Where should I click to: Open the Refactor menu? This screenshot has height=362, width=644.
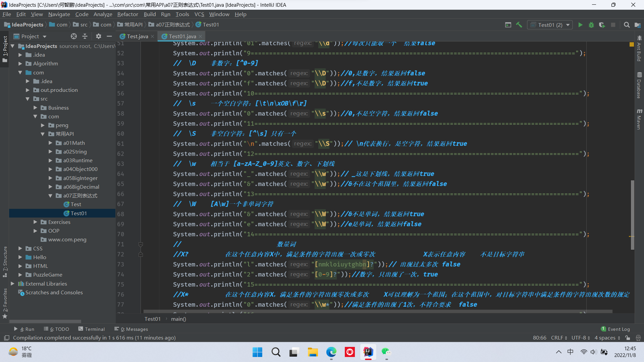(x=127, y=14)
